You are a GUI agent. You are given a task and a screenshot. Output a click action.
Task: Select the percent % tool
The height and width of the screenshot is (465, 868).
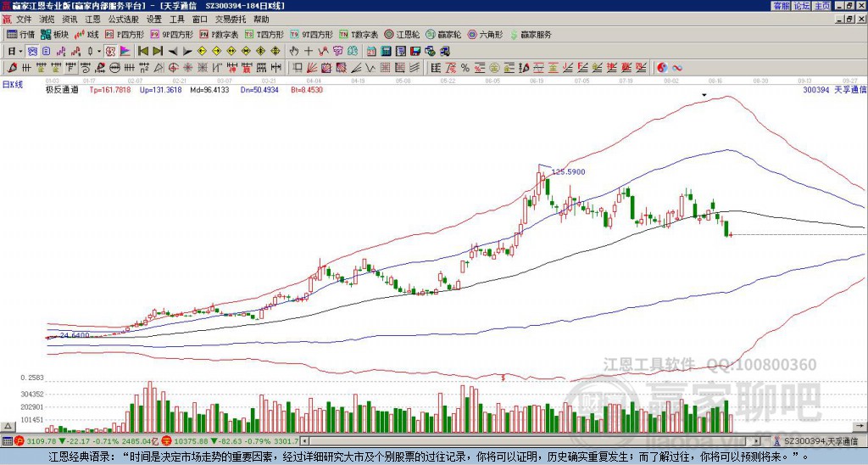tap(465, 68)
